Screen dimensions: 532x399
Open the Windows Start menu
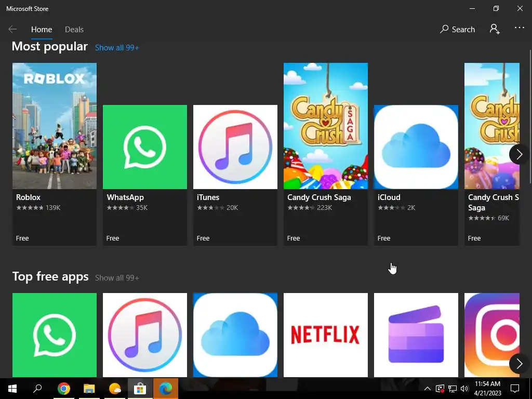(12, 389)
